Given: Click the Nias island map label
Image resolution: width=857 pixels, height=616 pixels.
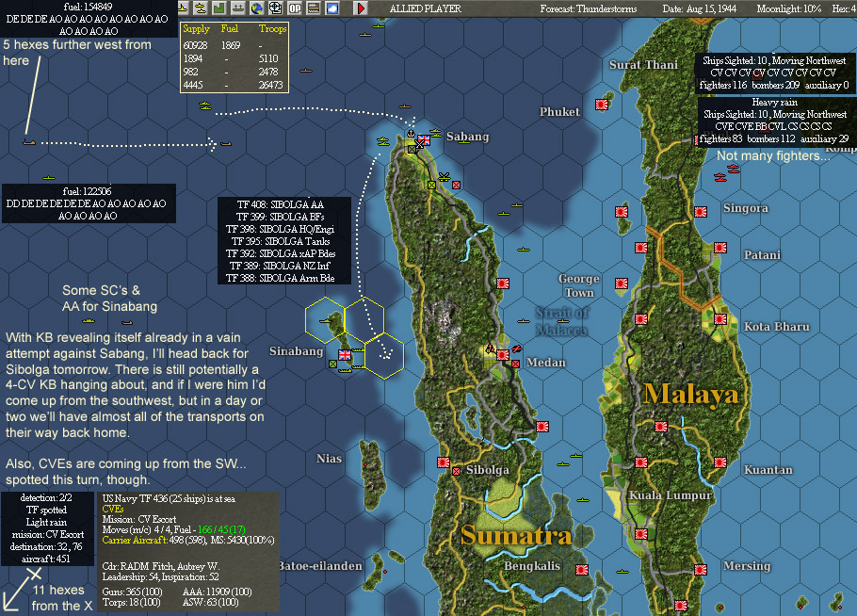Looking at the screenshot, I should point(329,459).
